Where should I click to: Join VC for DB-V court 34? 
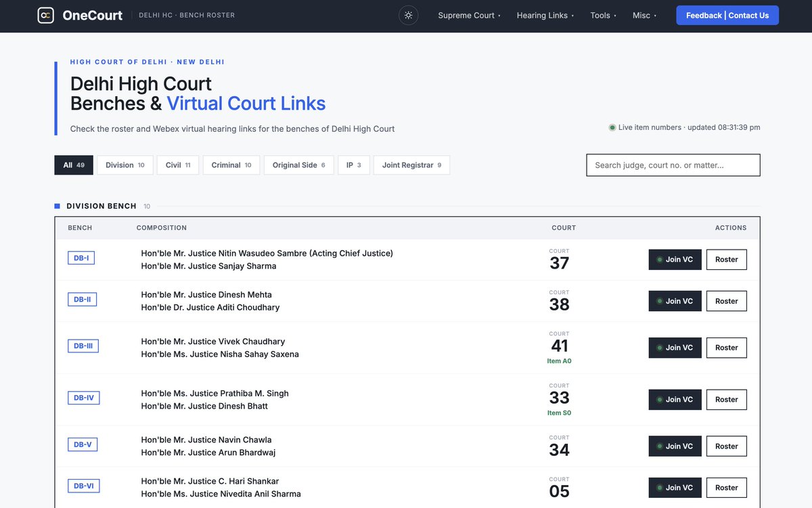[x=675, y=446]
